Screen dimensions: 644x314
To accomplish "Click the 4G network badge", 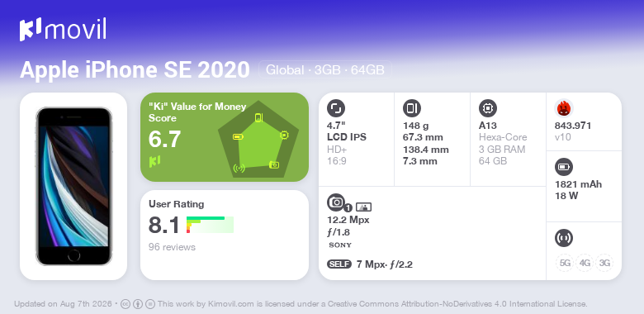I will click(585, 263).
